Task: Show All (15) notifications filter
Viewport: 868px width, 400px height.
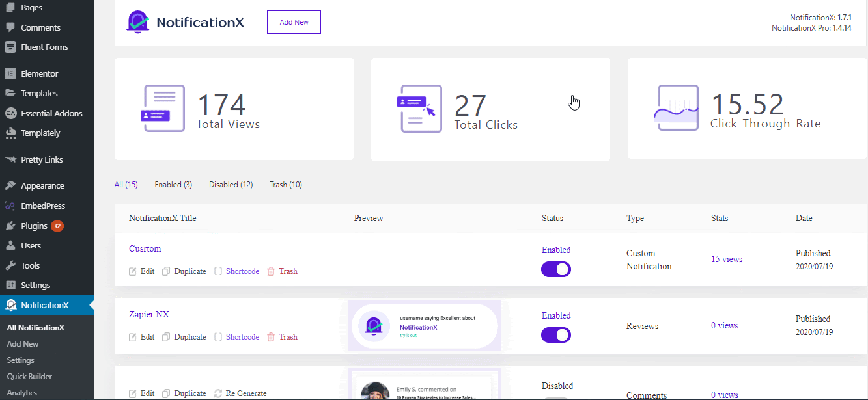Action: click(126, 185)
